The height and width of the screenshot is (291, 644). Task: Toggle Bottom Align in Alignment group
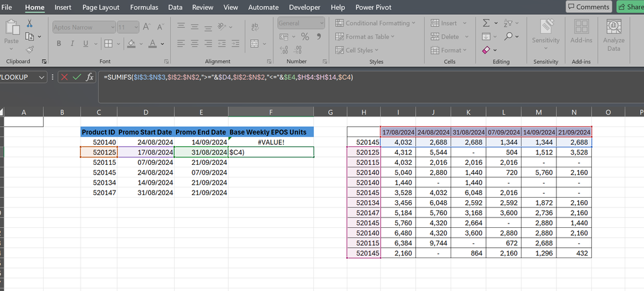tap(209, 27)
